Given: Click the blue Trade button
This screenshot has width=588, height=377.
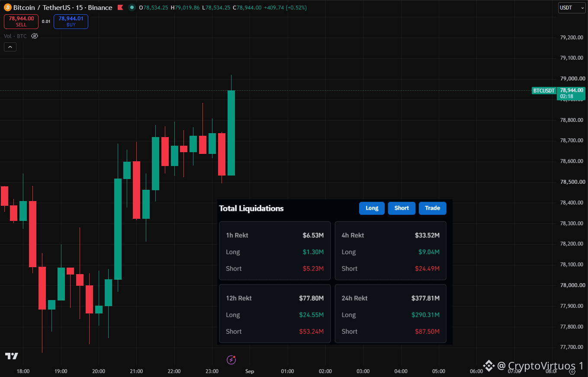Looking at the screenshot, I should (x=432, y=208).
